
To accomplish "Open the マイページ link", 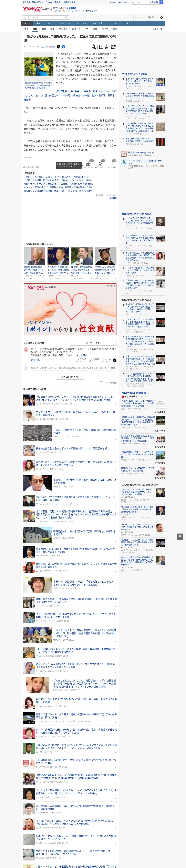I will point(139,18).
